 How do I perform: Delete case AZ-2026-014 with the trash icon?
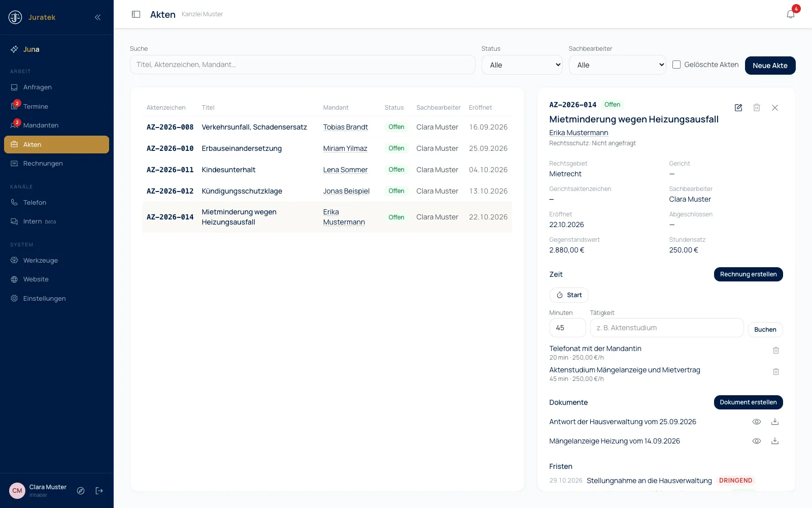click(x=757, y=108)
